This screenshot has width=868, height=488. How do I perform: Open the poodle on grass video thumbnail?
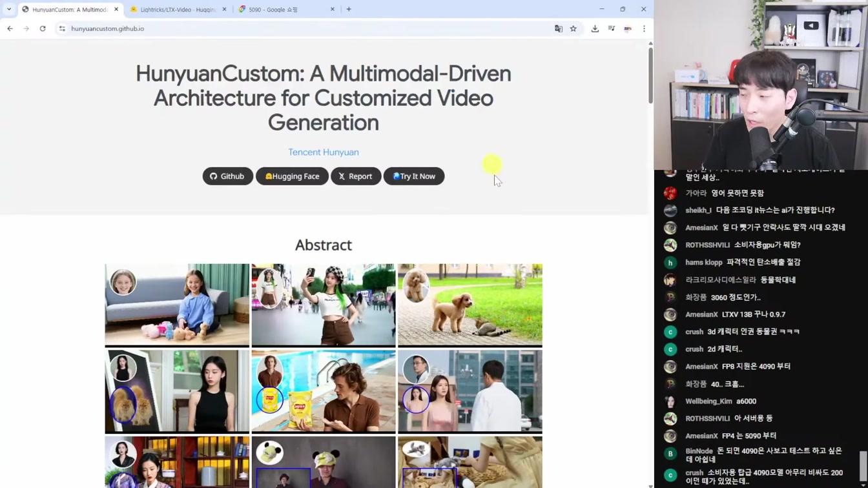click(470, 305)
